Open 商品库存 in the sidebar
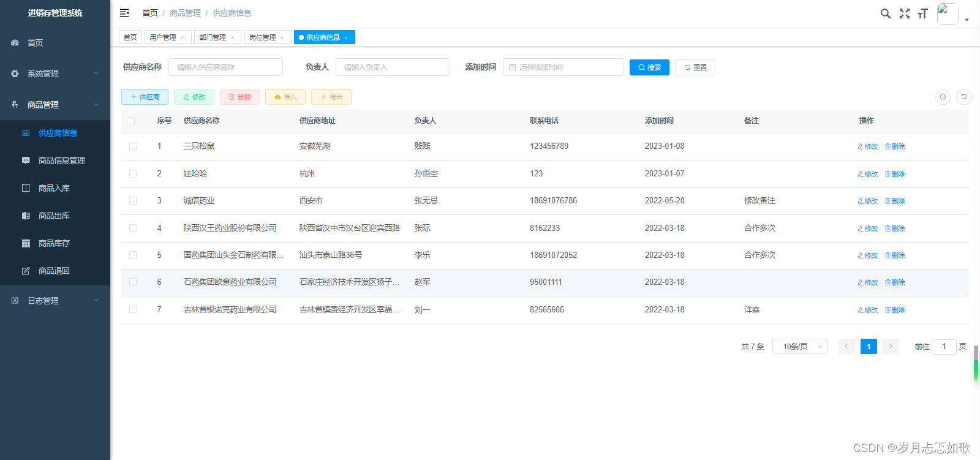Screen dimensions: 980x460 [55, 243]
